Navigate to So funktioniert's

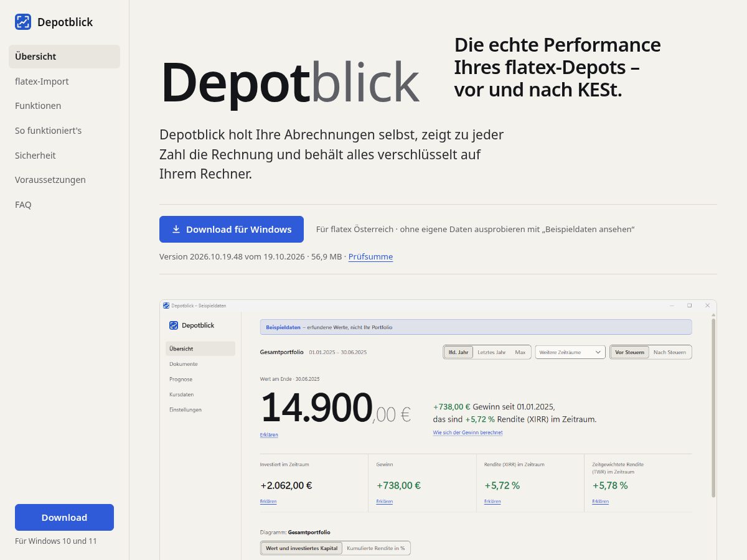pyautogui.click(x=49, y=131)
